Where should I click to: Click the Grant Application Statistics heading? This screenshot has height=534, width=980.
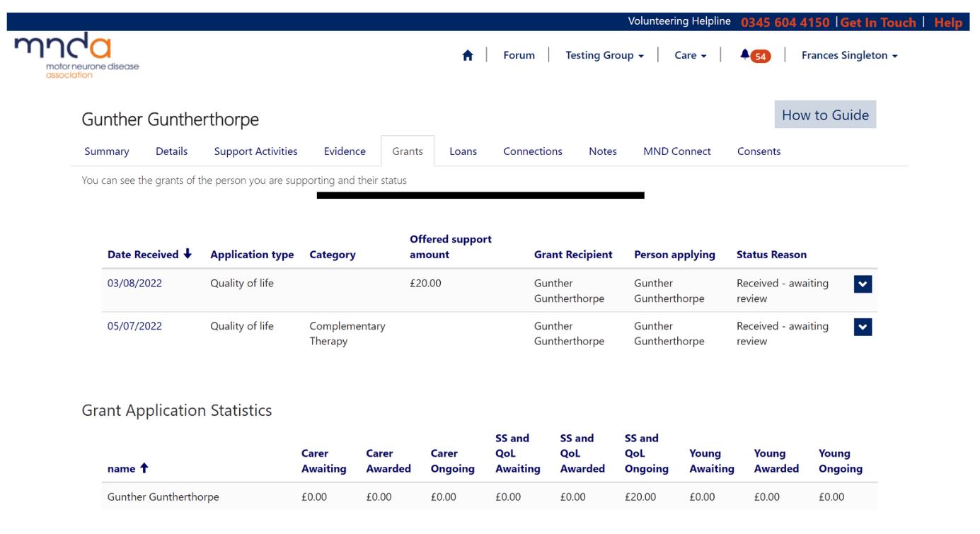point(177,410)
